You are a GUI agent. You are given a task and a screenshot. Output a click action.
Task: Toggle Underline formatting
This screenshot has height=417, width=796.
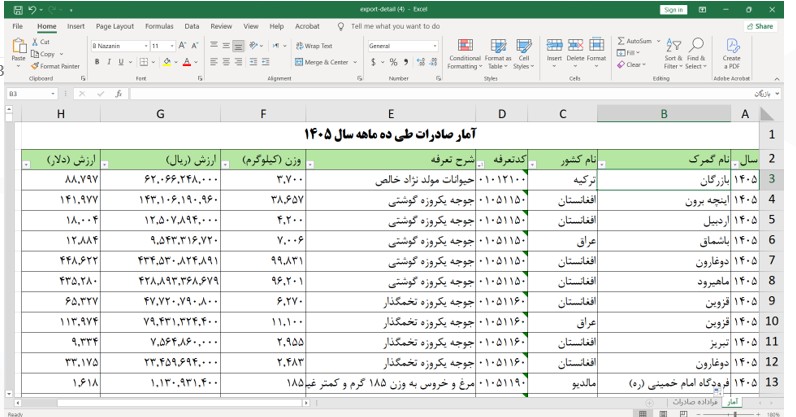click(x=121, y=62)
